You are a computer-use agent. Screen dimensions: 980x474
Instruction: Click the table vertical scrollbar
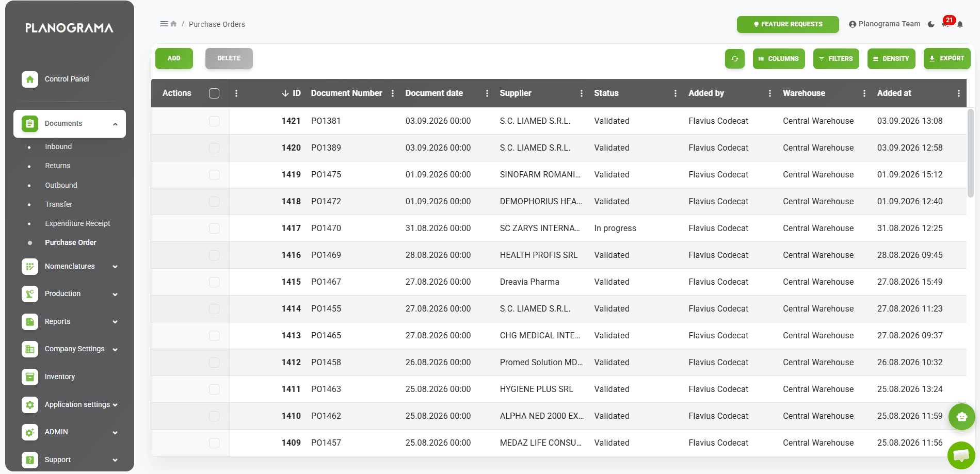pyautogui.click(x=971, y=153)
